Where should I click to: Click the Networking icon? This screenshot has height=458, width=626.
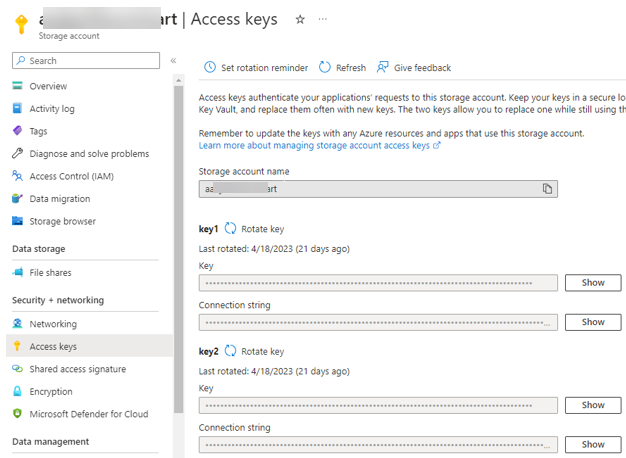(17, 323)
